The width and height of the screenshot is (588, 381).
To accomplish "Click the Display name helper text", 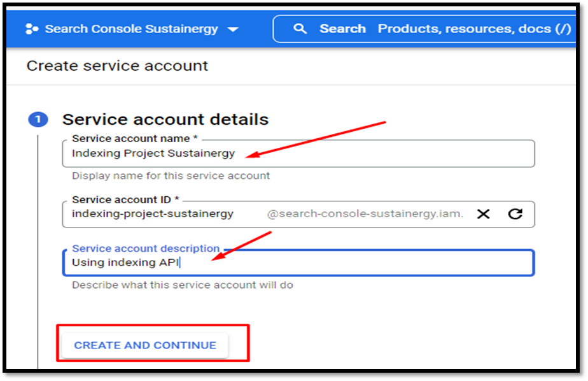I will click(171, 176).
